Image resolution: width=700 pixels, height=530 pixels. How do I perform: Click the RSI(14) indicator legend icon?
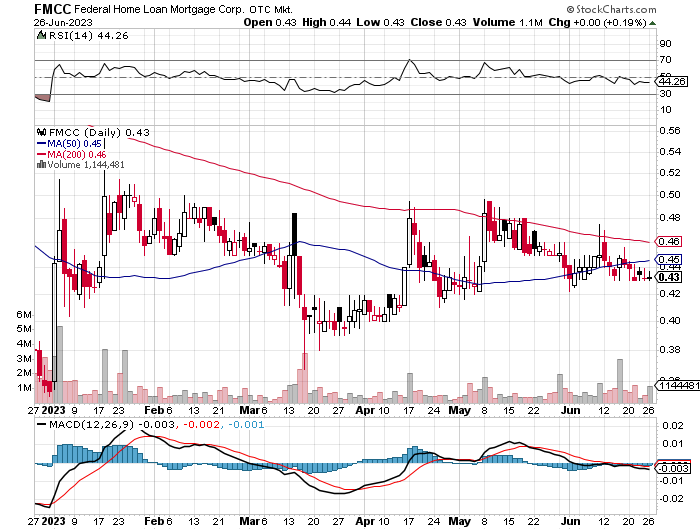click(x=41, y=35)
